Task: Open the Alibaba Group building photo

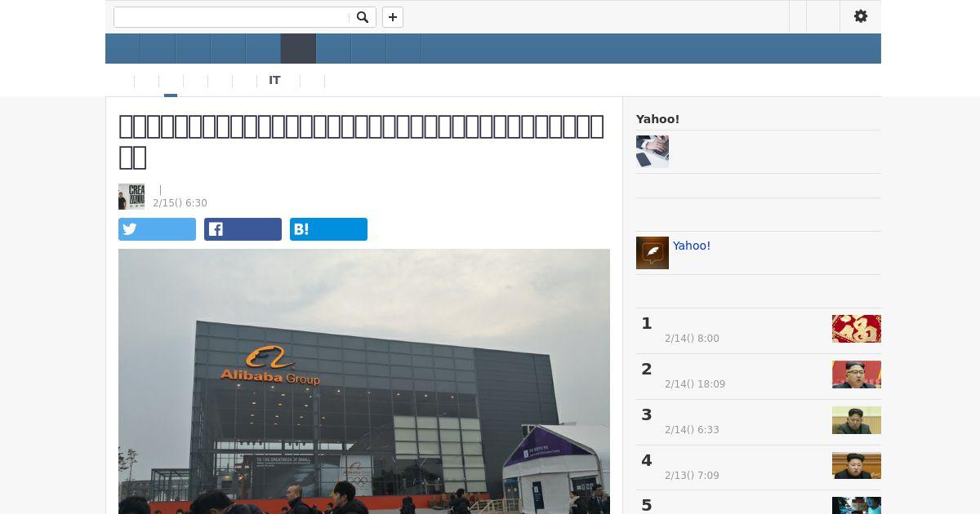Action: pyautogui.click(x=364, y=381)
